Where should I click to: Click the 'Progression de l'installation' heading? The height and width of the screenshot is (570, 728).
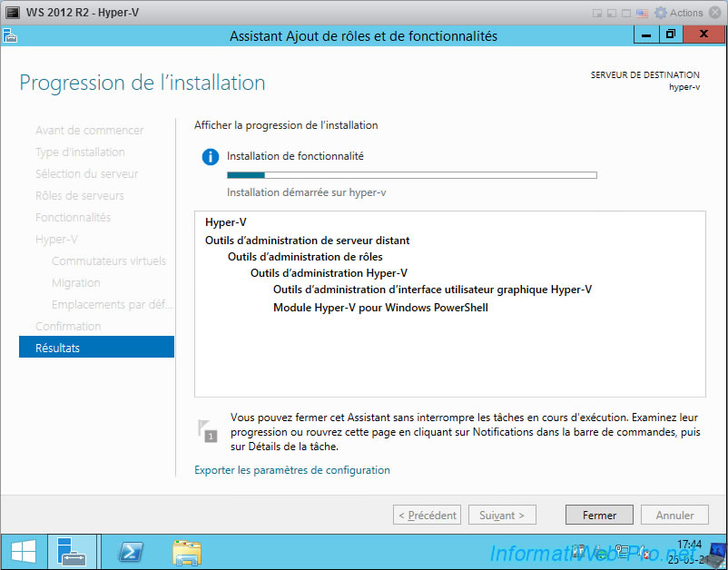pos(143,83)
